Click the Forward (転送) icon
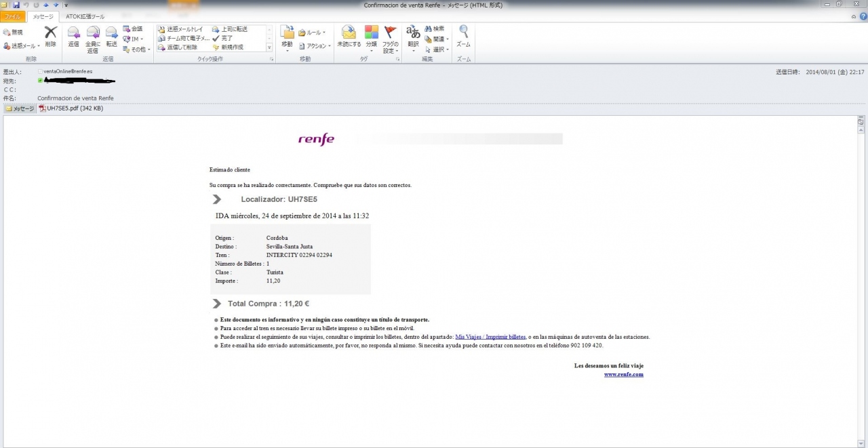 [x=111, y=34]
